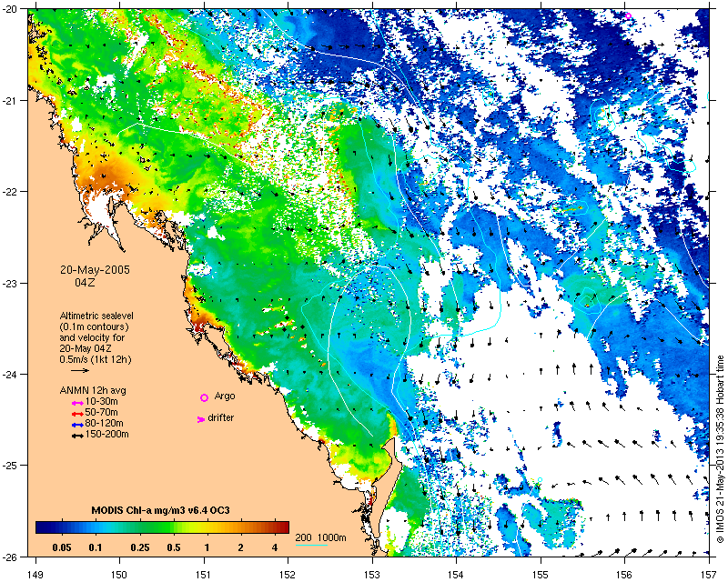Click the '150-200m' depth label
This screenshot has width=728, height=582.
pyautogui.click(x=106, y=435)
